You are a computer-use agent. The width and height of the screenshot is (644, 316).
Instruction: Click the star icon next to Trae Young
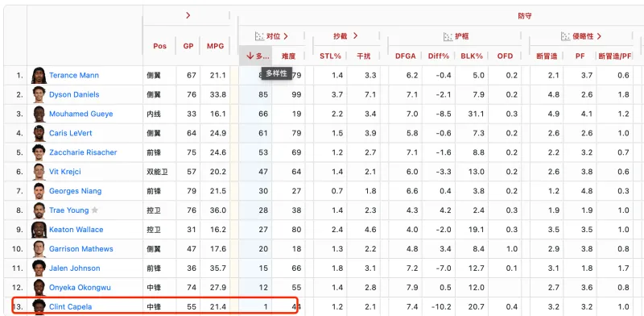95,210
